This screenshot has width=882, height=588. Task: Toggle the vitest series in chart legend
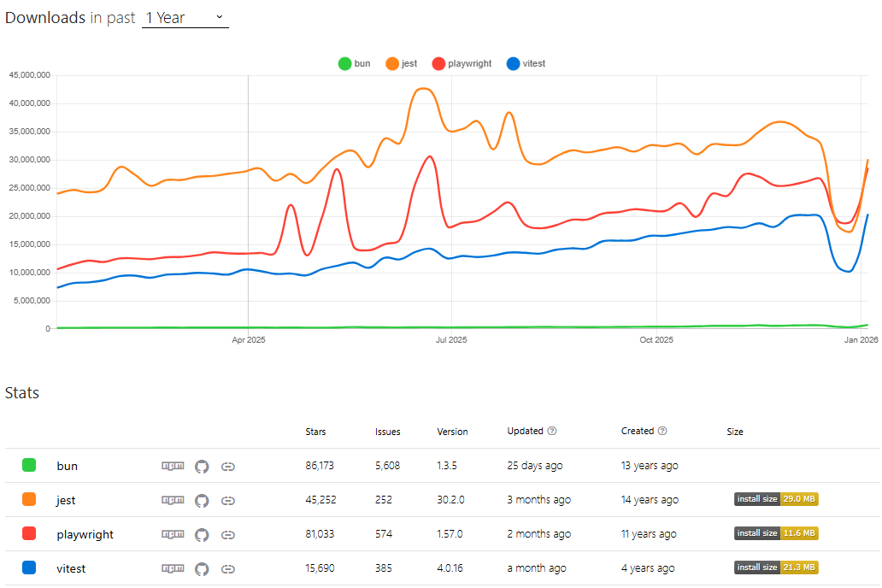[526, 63]
